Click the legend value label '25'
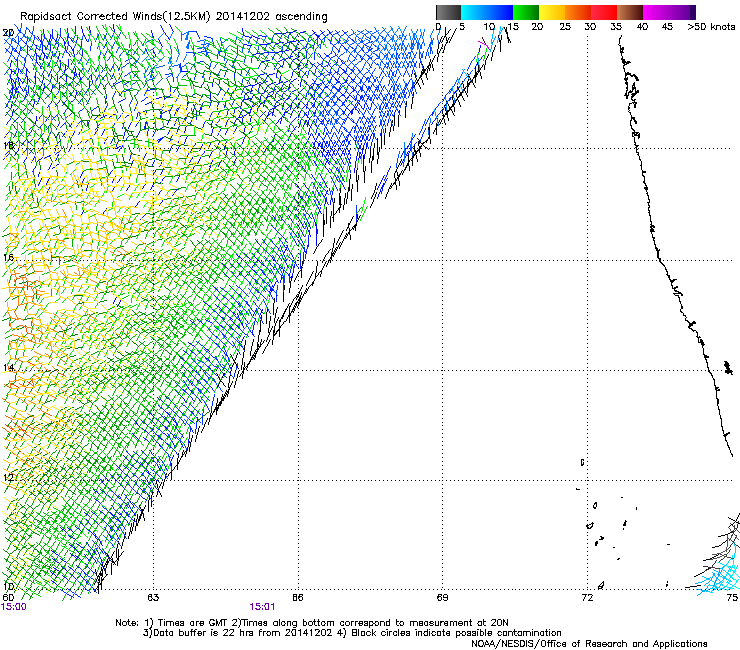The width and height of the screenshot is (740, 650). click(565, 26)
